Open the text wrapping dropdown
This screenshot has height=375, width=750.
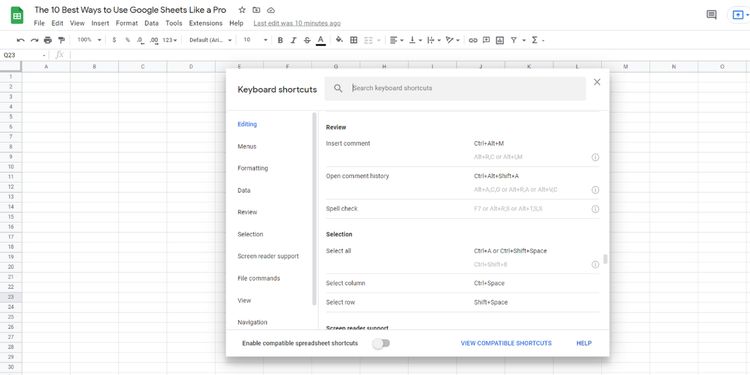(433, 40)
